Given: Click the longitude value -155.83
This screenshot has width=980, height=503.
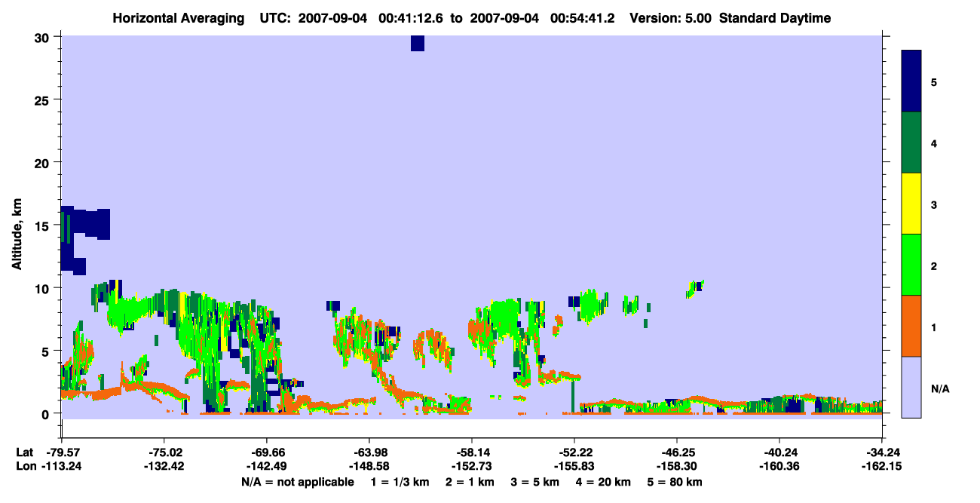Looking at the screenshot, I should (x=574, y=466).
